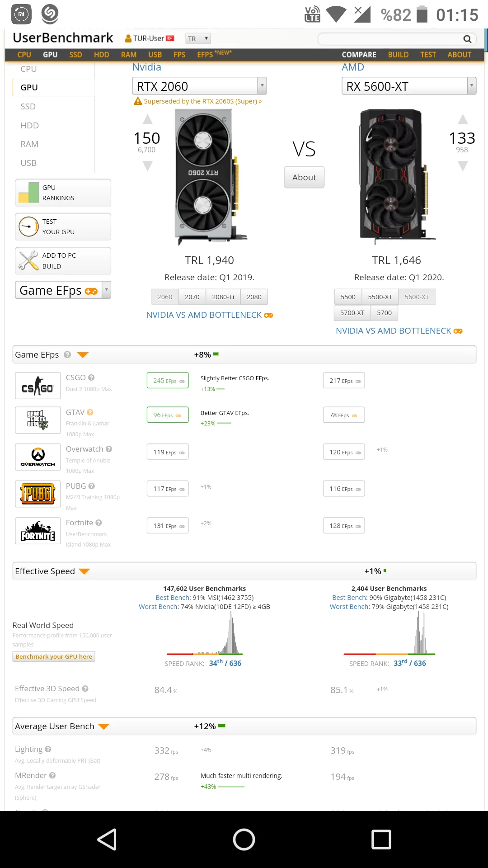
Task: Select the 2080-Ti comparison button
Action: [x=223, y=297]
